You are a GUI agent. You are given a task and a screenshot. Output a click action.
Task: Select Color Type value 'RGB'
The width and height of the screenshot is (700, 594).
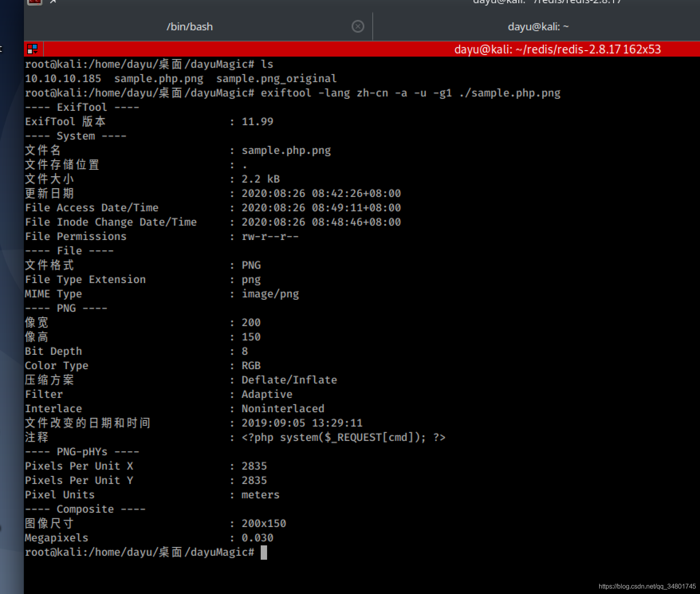251,366
